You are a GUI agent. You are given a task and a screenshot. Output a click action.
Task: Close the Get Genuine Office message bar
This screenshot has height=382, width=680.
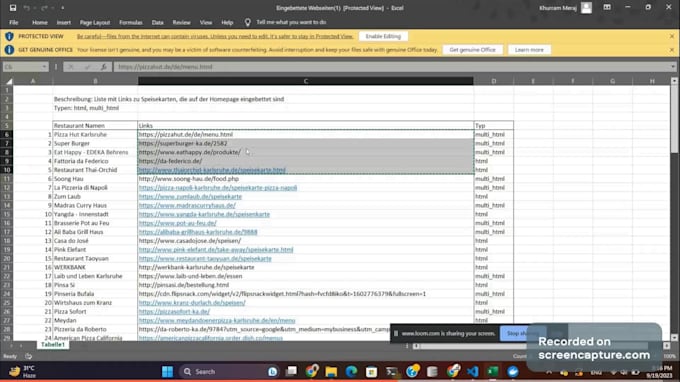(672, 50)
